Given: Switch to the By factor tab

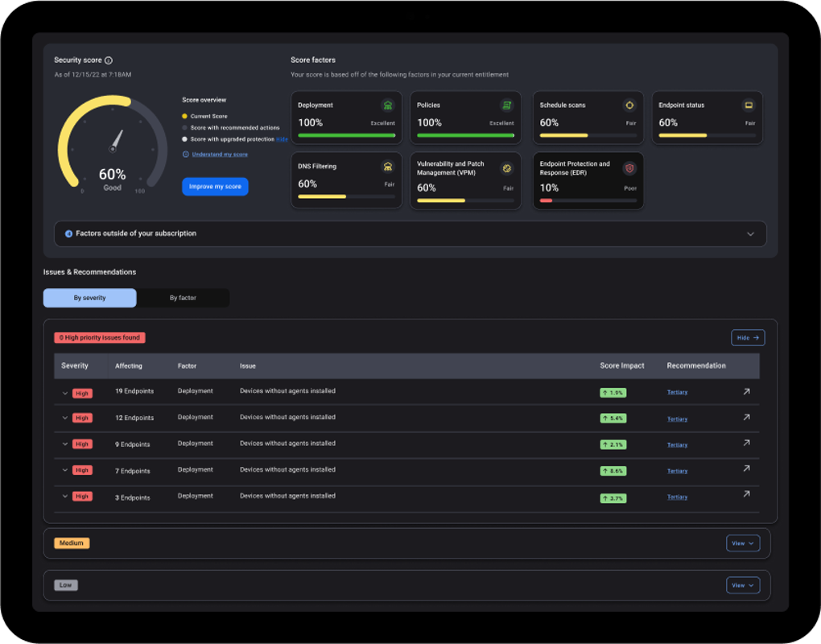Looking at the screenshot, I should pyautogui.click(x=183, y=298).
